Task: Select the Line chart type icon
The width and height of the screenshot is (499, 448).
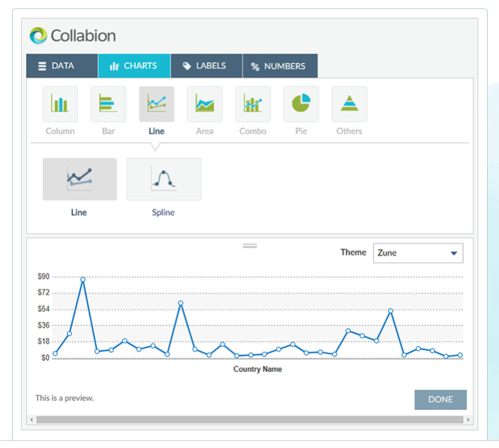Action: tap(156, 104)
